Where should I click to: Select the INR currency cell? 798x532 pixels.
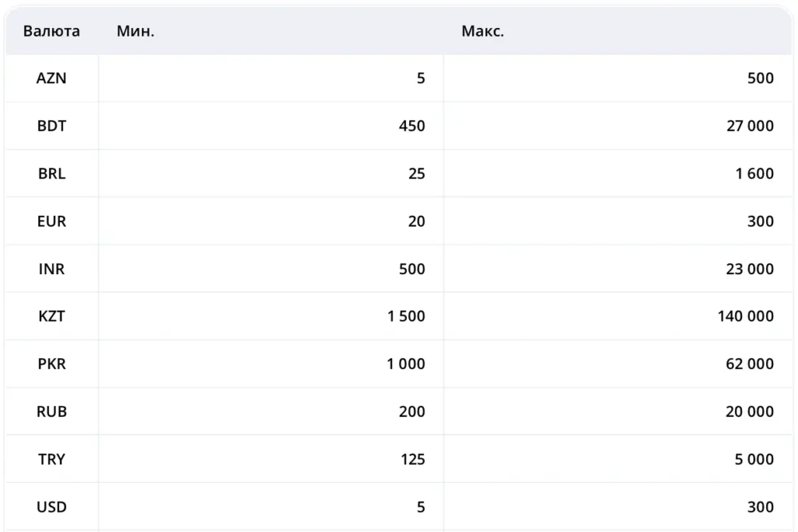point(51,269)
